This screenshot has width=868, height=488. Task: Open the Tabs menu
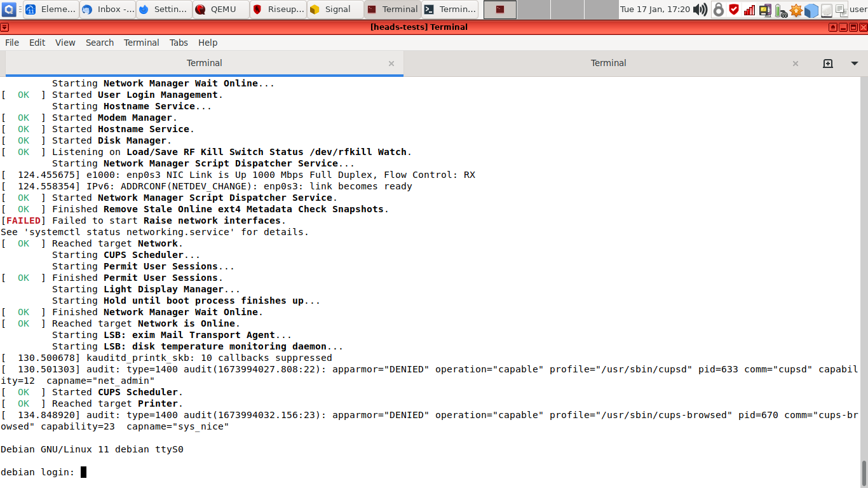click(x=179, y=43)
